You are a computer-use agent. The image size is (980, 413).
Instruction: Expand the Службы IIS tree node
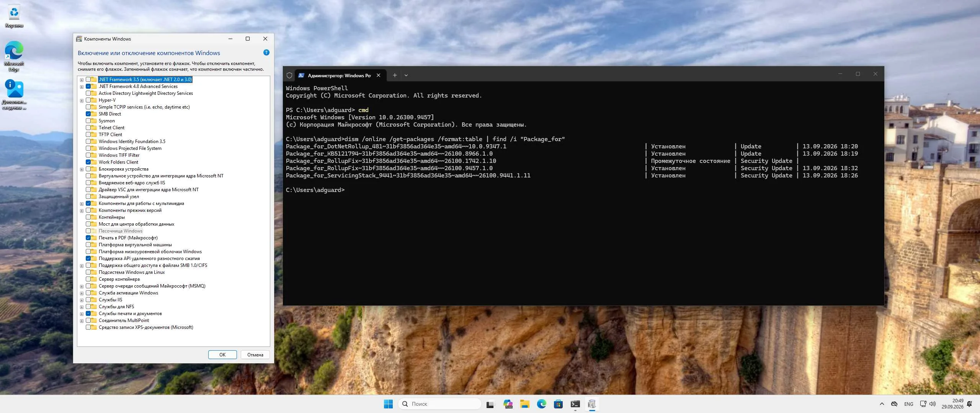click(x=82, y=300)
